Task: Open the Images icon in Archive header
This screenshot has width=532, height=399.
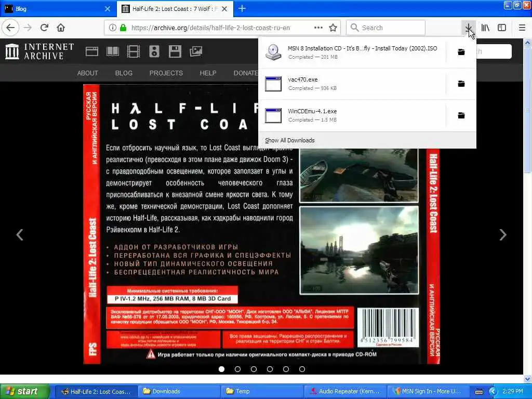Action: [196, 51]
